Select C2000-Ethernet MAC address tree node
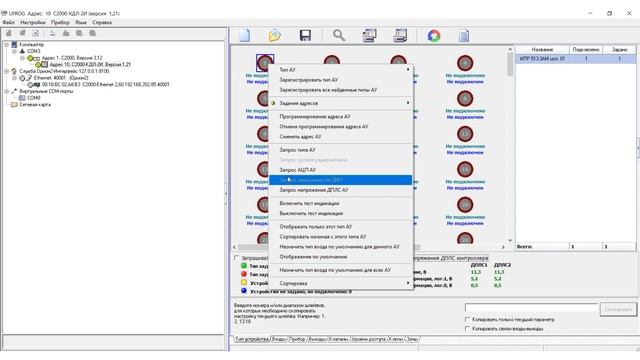This screenshot has height=360, width=640. pyautogui.click(x=105, y=84)
